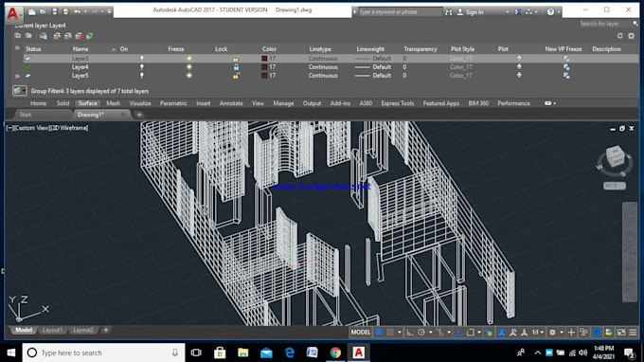This screenshot has width=644, height=362.
Task: Click the add layout plus button
Action: coord(106,330)
